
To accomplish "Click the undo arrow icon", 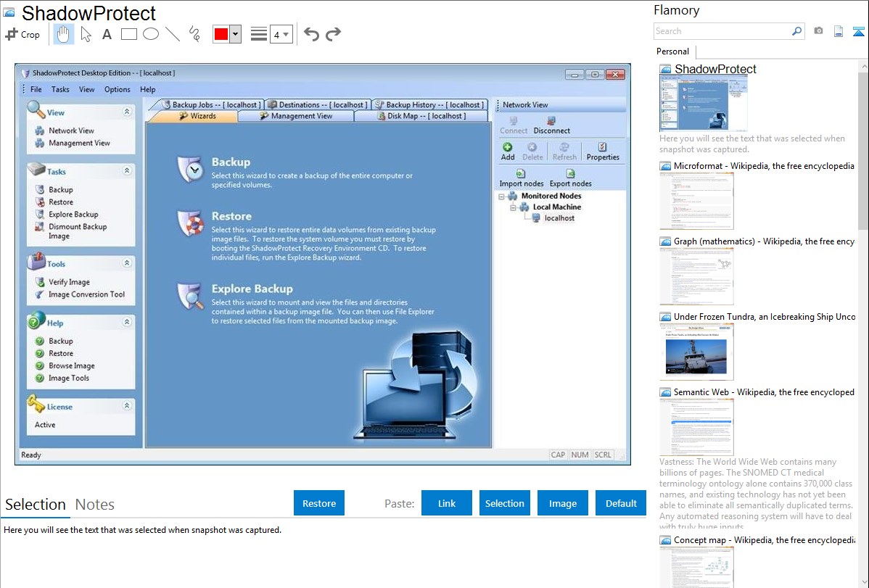I will [311, 34].
